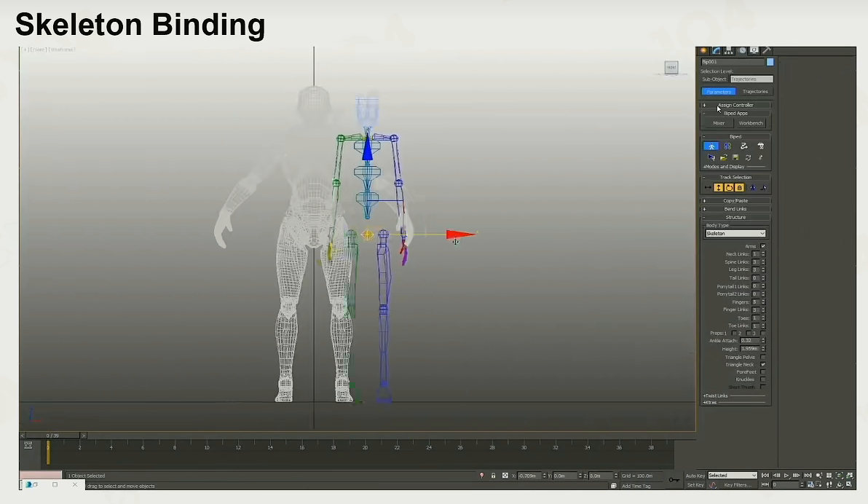
Task: Click the ViewCube in the viewport
Action: click(x=671, y=68)
